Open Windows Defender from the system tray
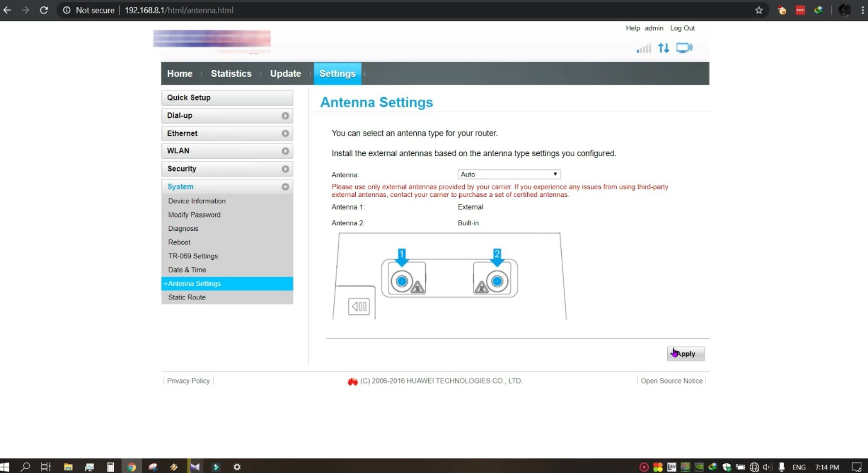Image resolution: width=868 pixels, height=473 pixels. [x=728, y=467]
